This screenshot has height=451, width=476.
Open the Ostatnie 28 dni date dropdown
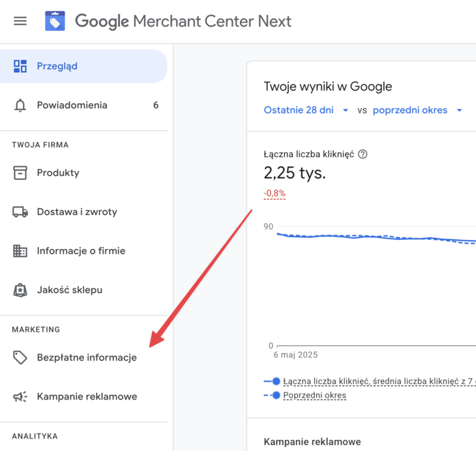click(x=306, y=110)
